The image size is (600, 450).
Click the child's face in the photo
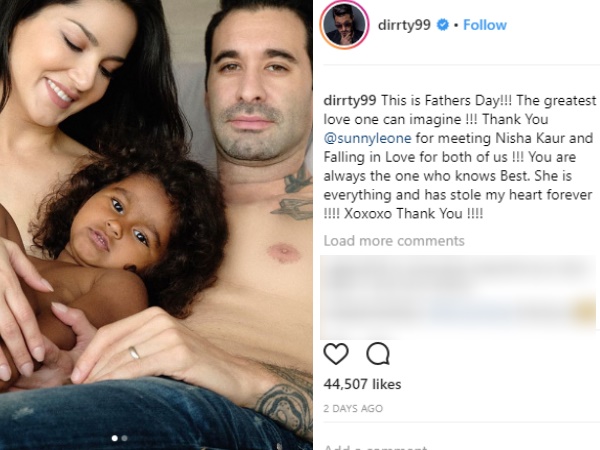coord(115,226)
